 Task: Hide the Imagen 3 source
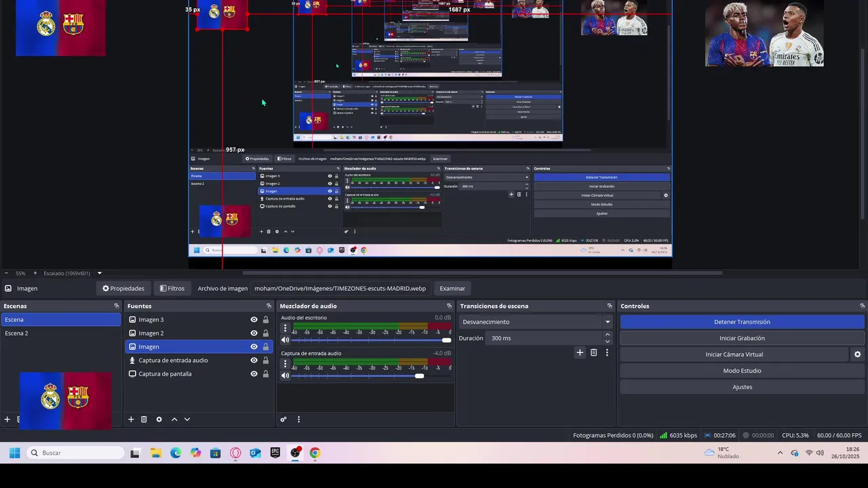[x=254, y=320]
